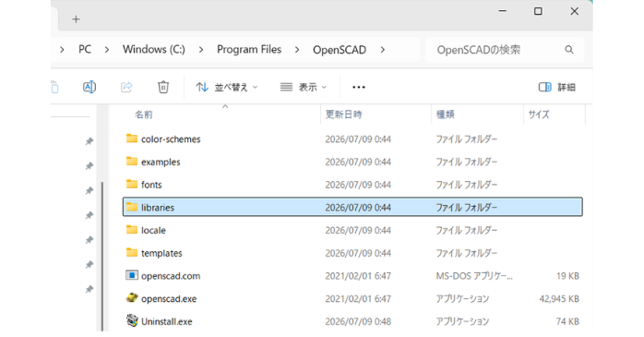Click openscad.exe's アプリケーション type cell
This screenshot has width=644, height=337.
[462, 299]
